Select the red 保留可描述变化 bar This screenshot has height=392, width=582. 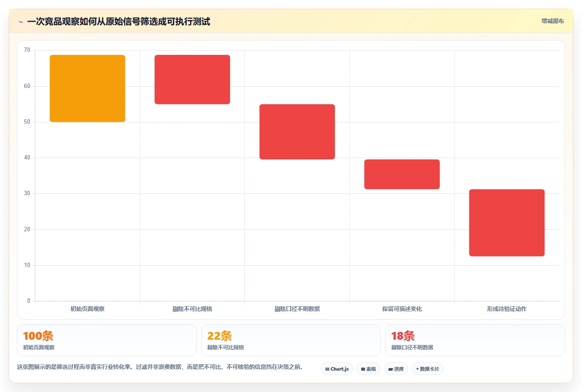click(x=402, y=174)
